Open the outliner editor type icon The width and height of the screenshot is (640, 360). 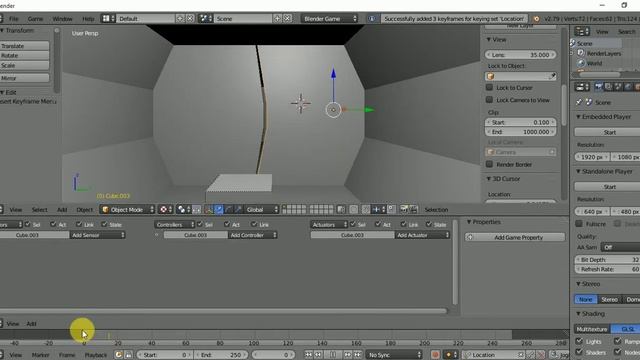coord(582,31)
